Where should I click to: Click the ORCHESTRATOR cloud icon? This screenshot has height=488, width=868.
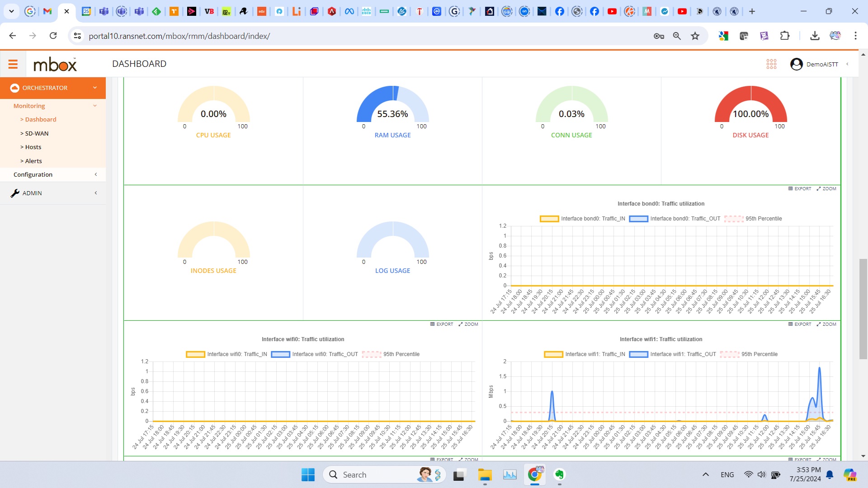[x=15, y=88]
